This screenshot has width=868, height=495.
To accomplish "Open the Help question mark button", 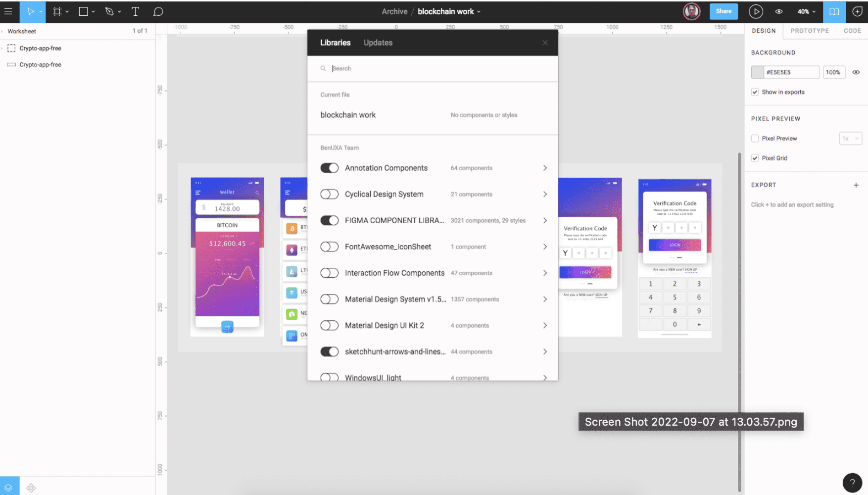I will coord(852,483).
